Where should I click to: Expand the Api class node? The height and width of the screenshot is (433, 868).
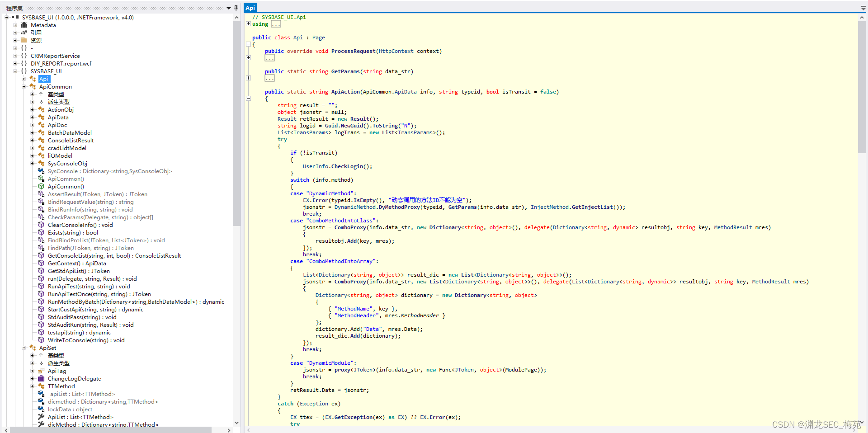point(24,79)
